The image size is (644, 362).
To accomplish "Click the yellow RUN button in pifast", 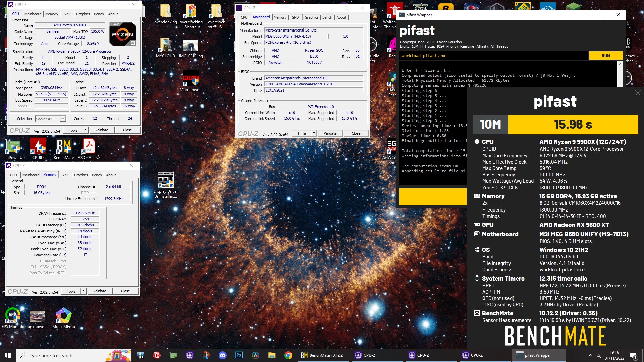I will tap(606, 56).
